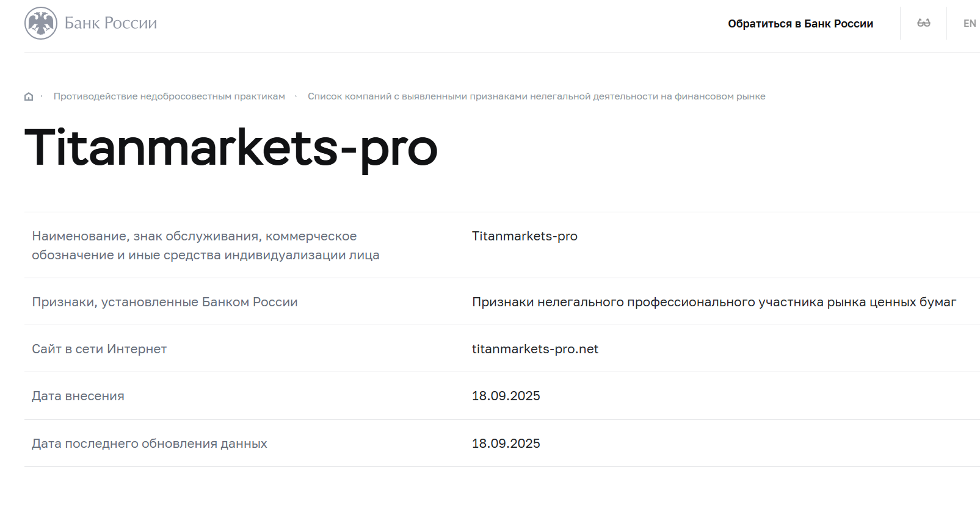The height and width of the screenshot is (518, 980).
Task: Click the Признаки, установленные Банком России row label
Action: point(165,301)
